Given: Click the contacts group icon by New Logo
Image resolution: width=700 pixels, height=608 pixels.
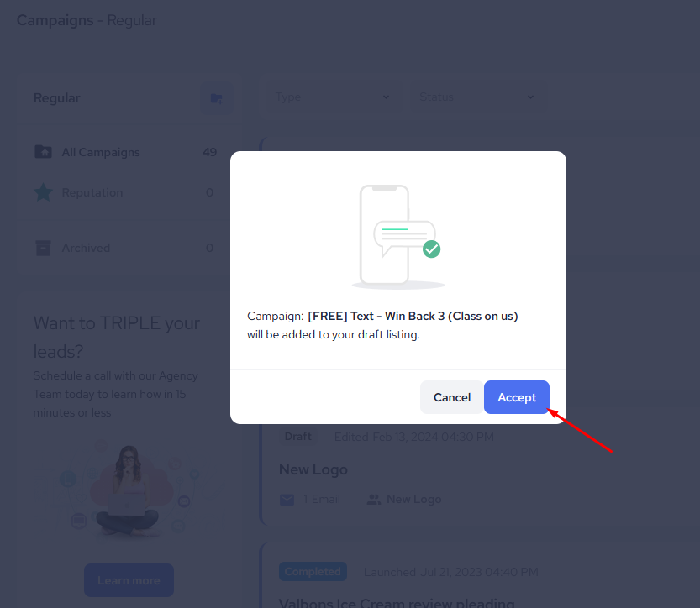Looking at the screenshot, I should [374, 500].
